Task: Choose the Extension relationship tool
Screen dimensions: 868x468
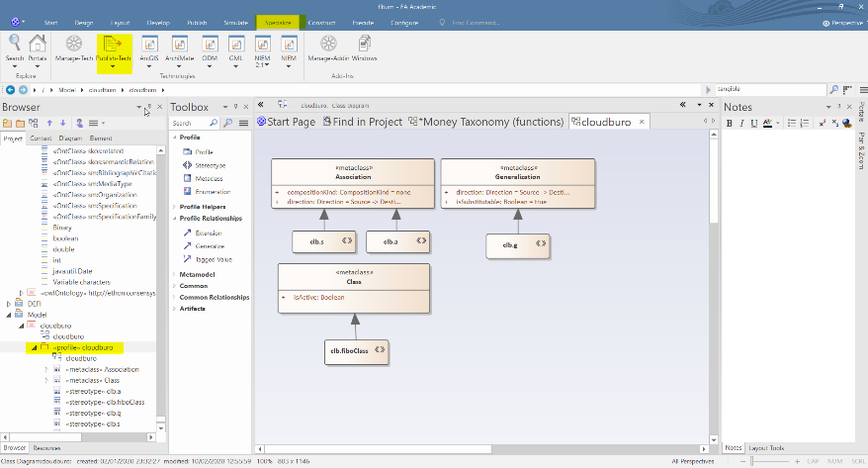Action: pos(208,233)
